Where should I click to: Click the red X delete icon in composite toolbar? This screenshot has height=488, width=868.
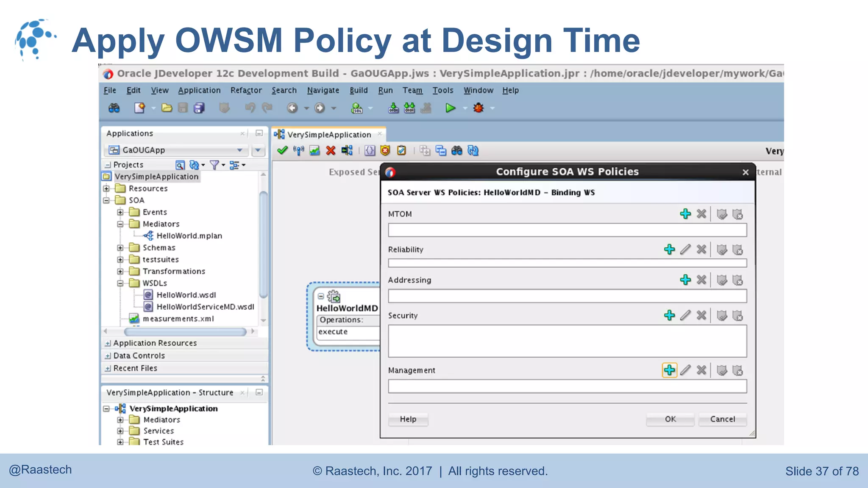(x=331, y=150)
